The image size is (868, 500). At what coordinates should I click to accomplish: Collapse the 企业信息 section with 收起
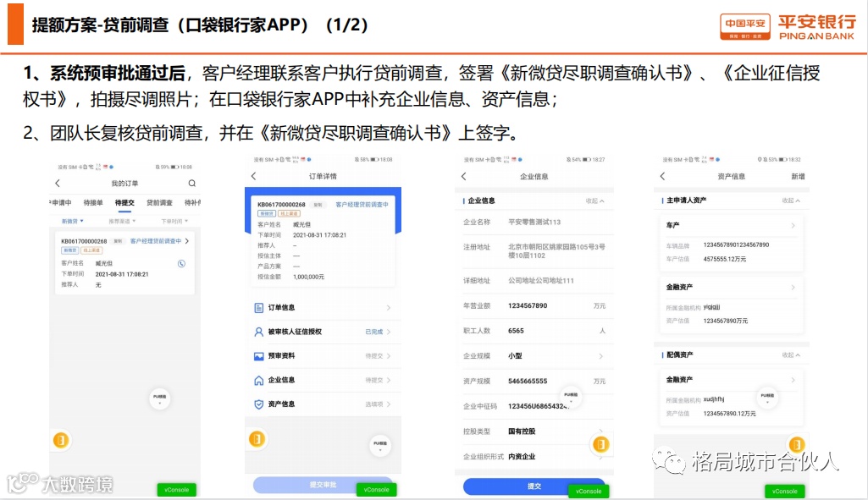(x=595, y=201)
